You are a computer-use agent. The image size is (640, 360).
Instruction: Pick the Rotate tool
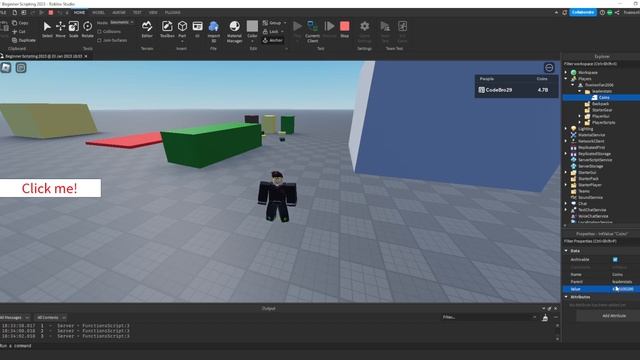pos(87,29)
